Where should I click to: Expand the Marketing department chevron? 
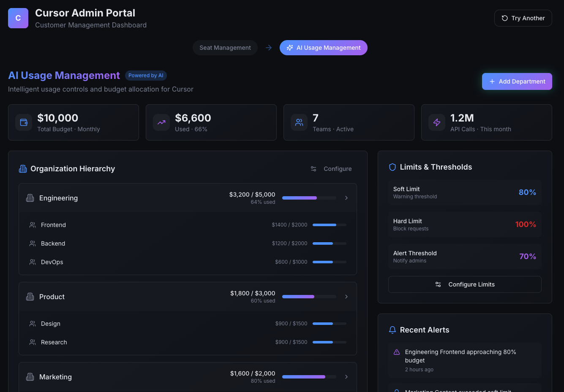click(346, 377)
